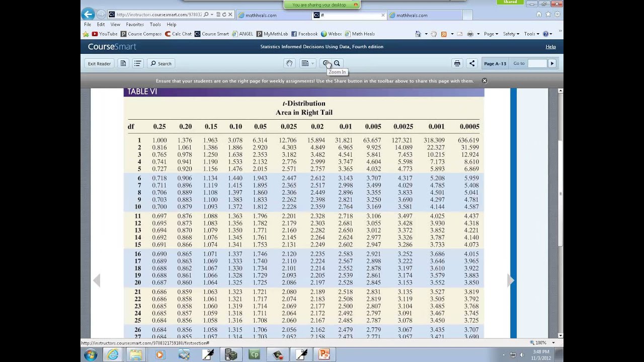Open the Favorites star icon
Screen dimensions: 644x362
pyautogui.click(x=548, y=15)
